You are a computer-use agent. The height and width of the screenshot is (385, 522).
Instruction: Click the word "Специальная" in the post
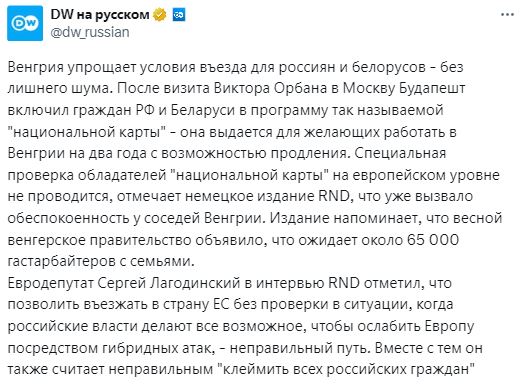400,154
